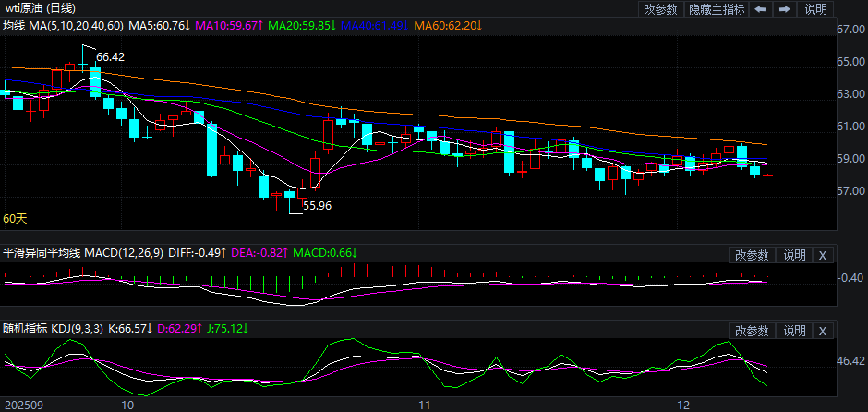Screen dimensions: 868x412
Task: Click the 60天 period label
Action: click(15, 219)
